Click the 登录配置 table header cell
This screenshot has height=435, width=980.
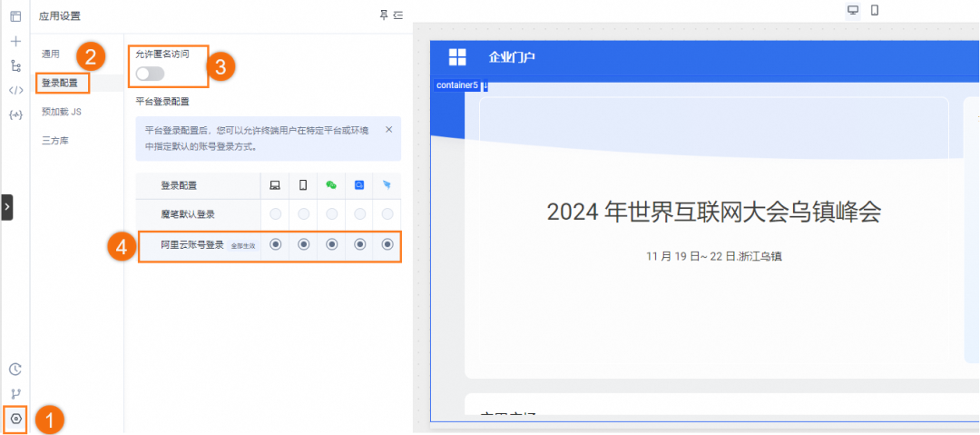click(198, 185)
